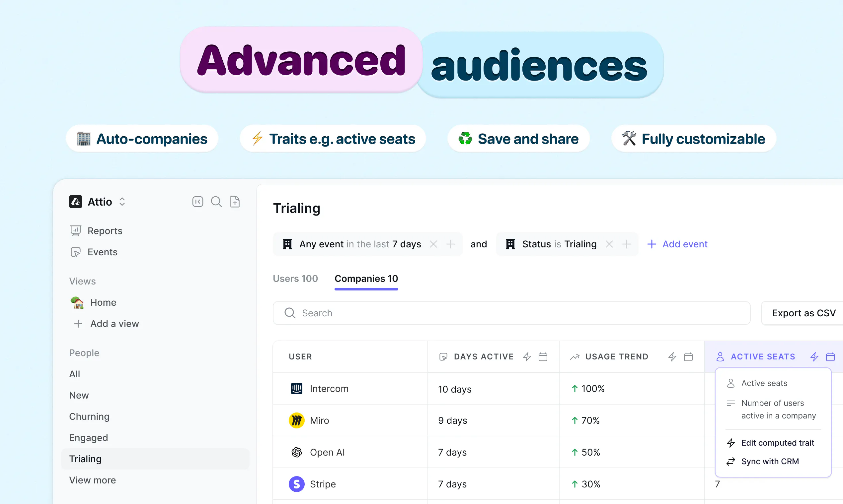
Task: Click the Auto-companies feature pill
Action: click(142, 139)
